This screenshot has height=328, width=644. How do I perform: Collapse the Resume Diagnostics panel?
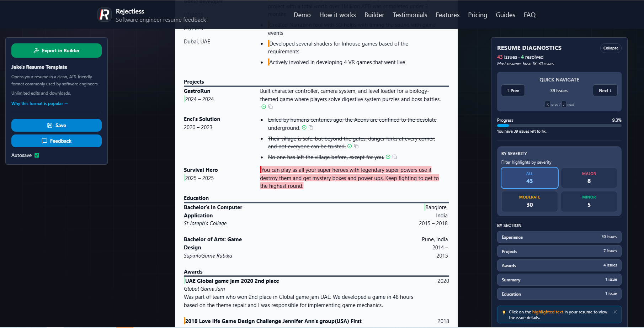(611, 48)
